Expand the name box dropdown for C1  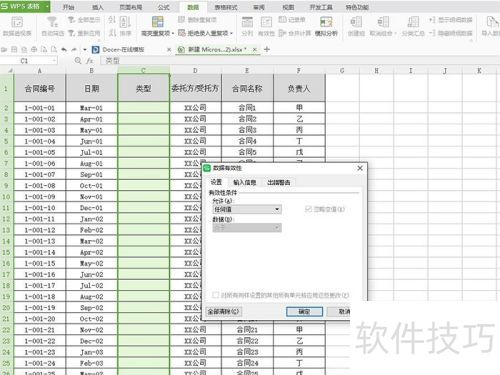pos(54,61)
